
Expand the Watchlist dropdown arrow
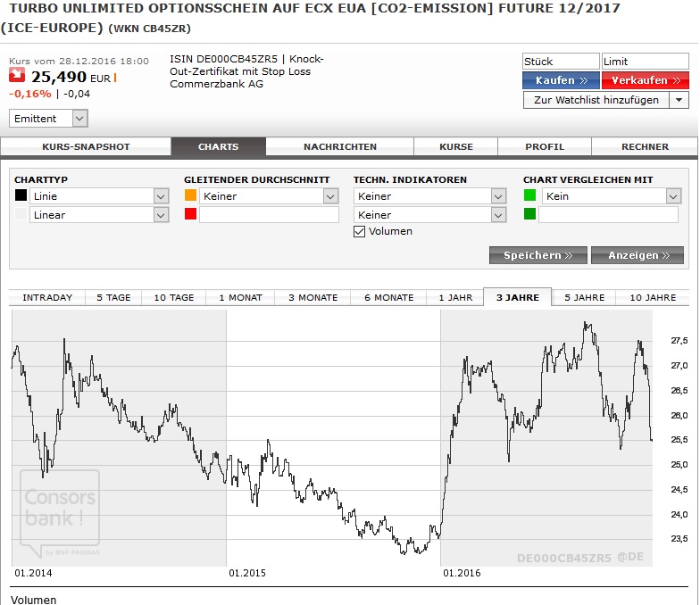[x=679, y=100]
